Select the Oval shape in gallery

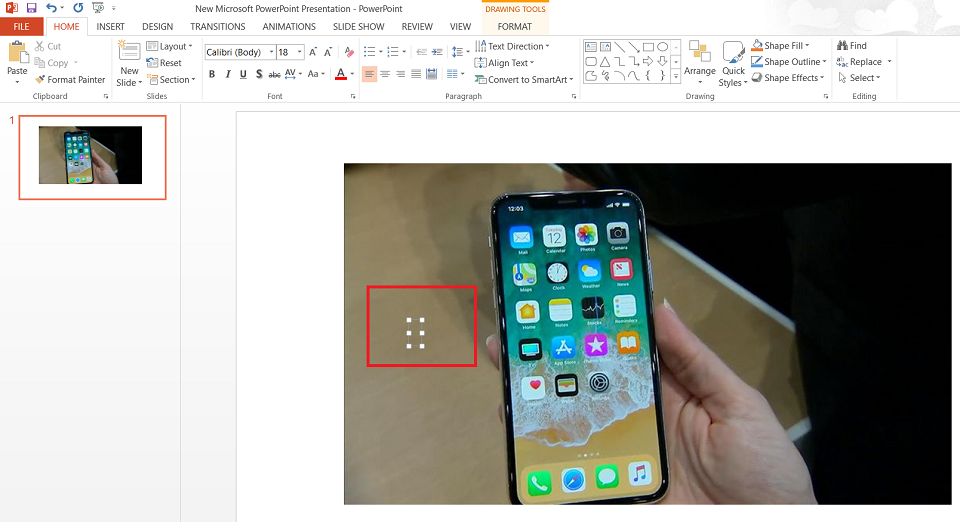(662, 47)
